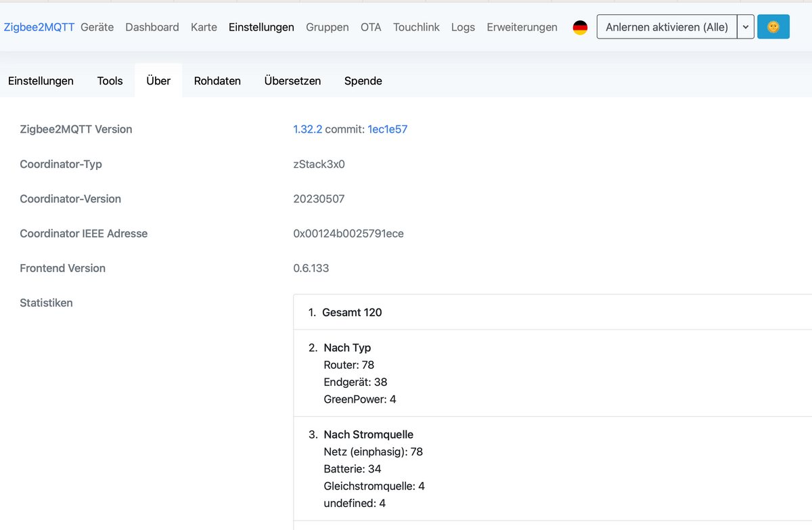Click the Batterie: 34 entry
Viewport: 812px width, 530px height.
[353, 468]
